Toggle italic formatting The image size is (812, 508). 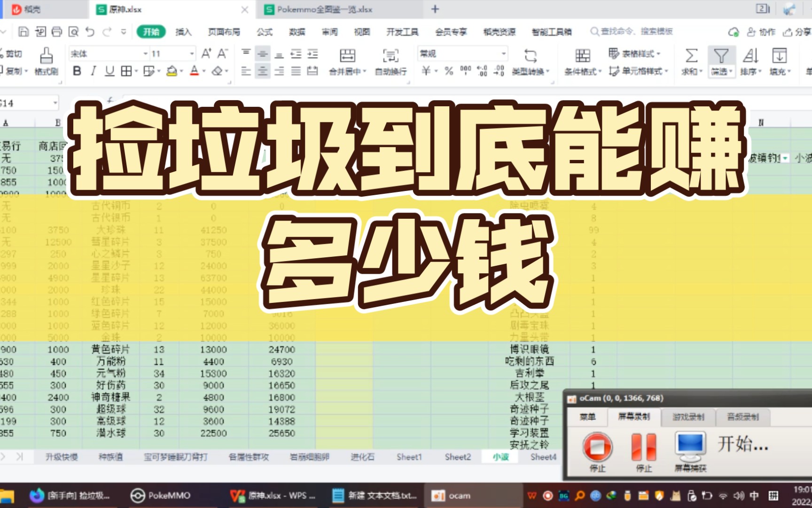tap(92, 71)
